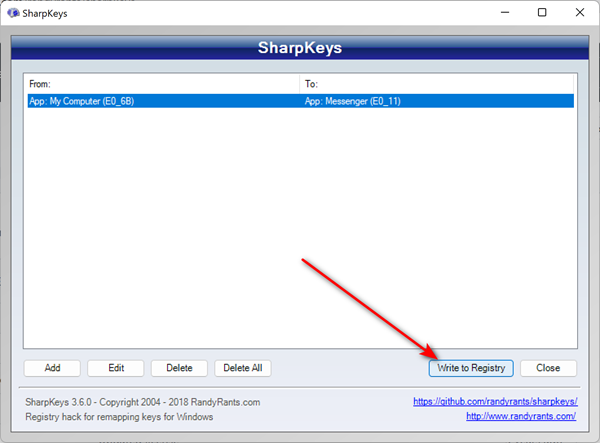The image size is (600, 443).
Task: Select the From column header
Action: pyautogui.click(x=163, y=84)
